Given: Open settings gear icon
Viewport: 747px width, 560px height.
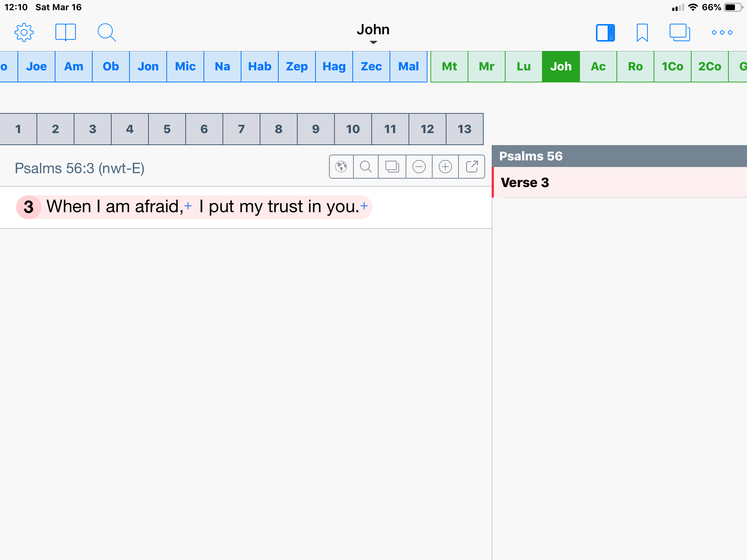Looking at the screenshot, I should coord(24,32).
